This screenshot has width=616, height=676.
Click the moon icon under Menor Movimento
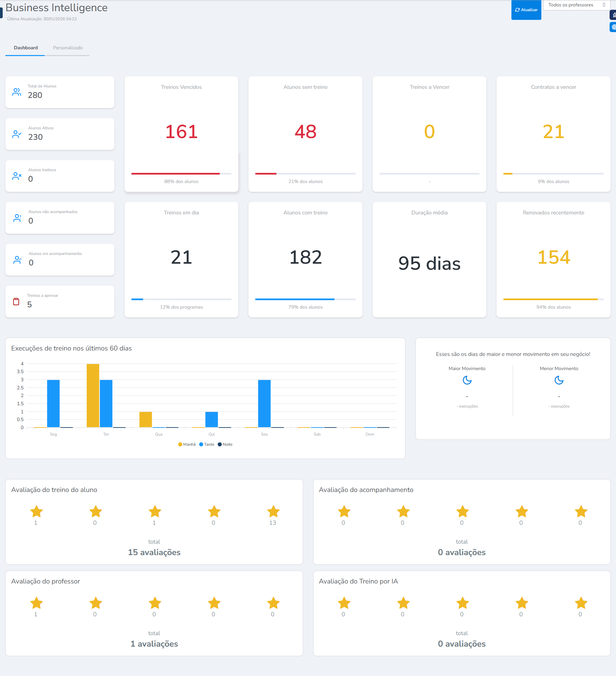tap(559, 380)
